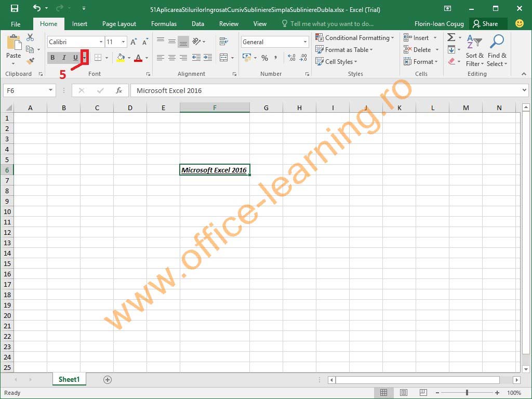Click the Save icon in the title bar
The width and height of the screenshot is (532, 399).
click(x=15, y=8)
